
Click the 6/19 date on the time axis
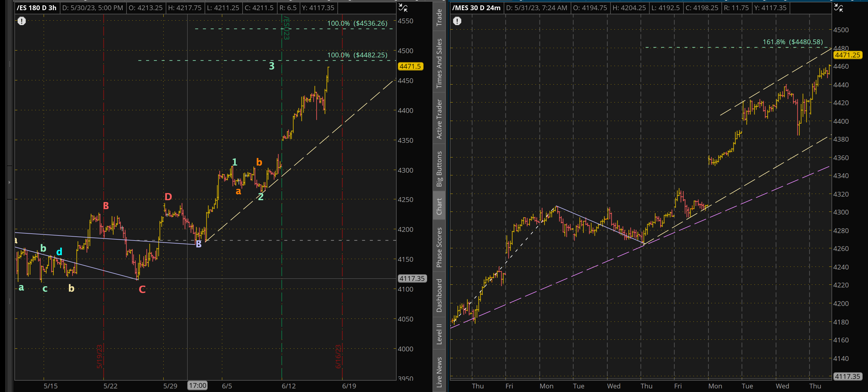[x=349, y=386]
